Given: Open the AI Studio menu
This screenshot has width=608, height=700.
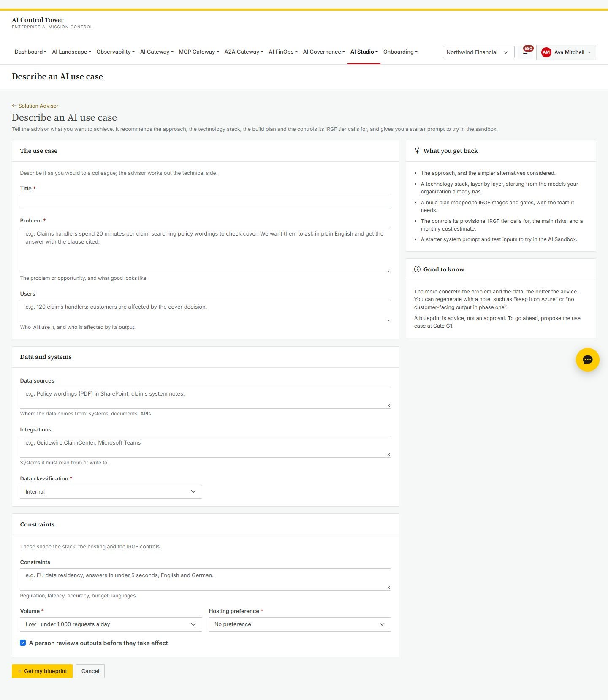Looking at the screenshot, I should (x=364, y=52).
